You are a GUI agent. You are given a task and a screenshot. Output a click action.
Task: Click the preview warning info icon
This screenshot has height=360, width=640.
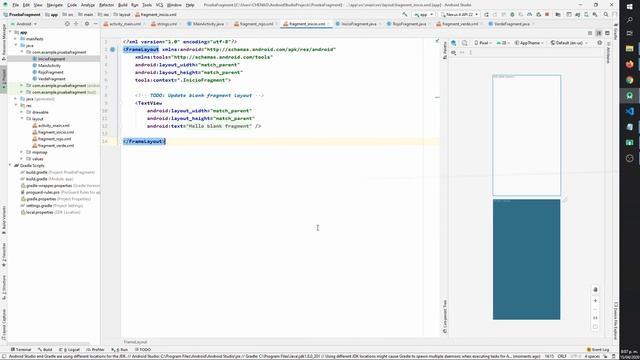tap(599, 42)
